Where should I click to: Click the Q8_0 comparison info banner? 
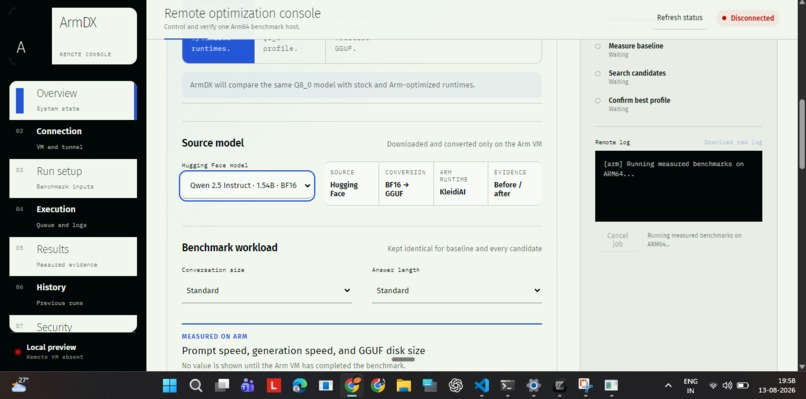[361, 85]
